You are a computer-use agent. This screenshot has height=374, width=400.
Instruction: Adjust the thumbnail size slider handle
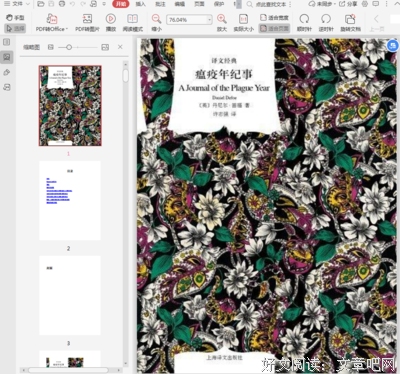[69, 47]
